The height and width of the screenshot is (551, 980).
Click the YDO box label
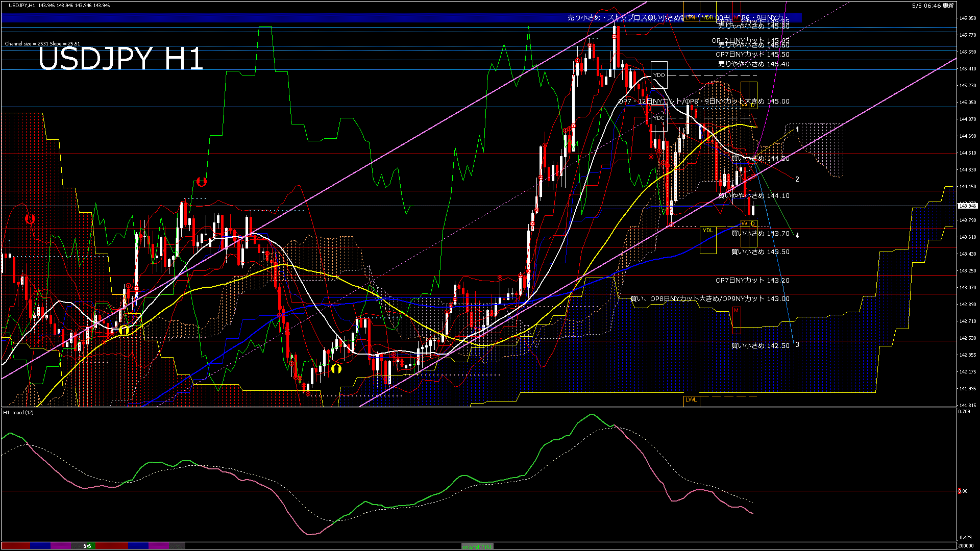659,75
